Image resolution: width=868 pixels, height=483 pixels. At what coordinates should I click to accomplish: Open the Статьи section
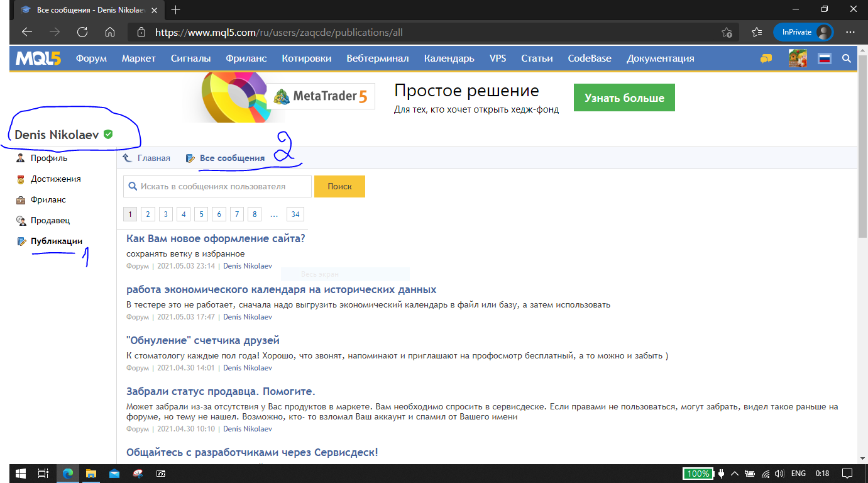point(537,58)
